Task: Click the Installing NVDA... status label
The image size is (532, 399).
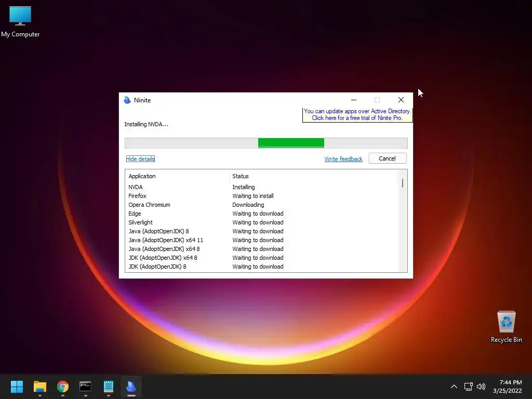Action: coord(146,124)
